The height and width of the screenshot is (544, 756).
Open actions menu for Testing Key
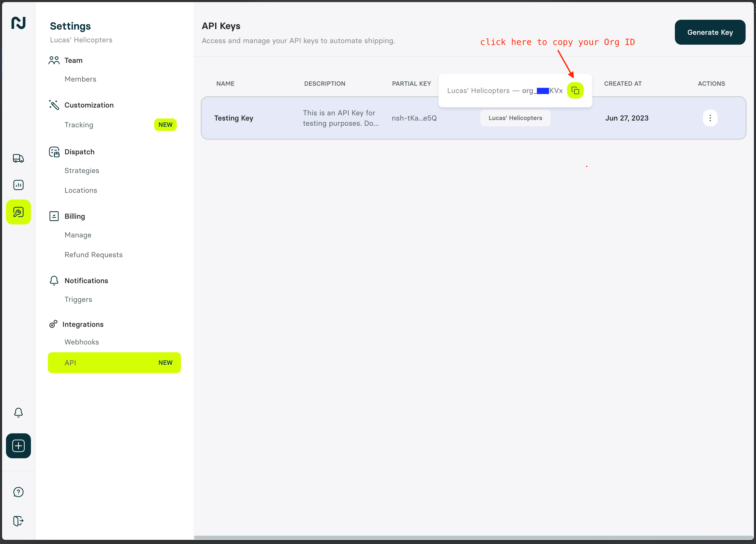click(710, 118)
